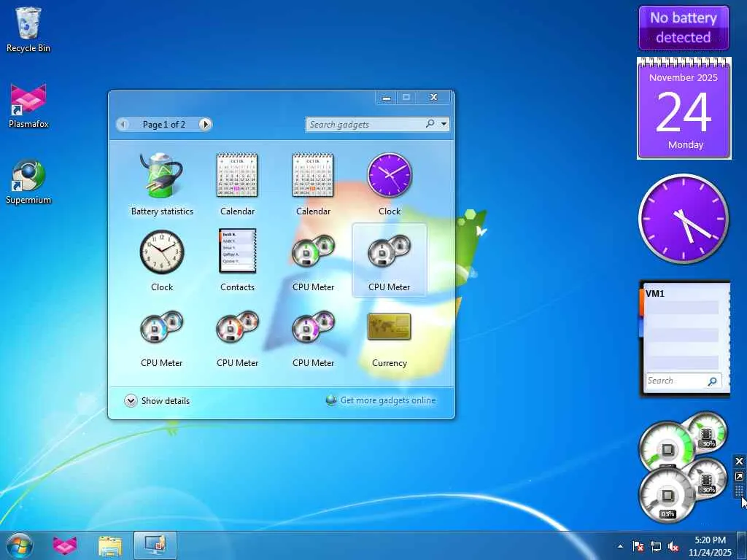
Task: Click the November 2025 calendar desktop gadget
Action: coord(684,109)
